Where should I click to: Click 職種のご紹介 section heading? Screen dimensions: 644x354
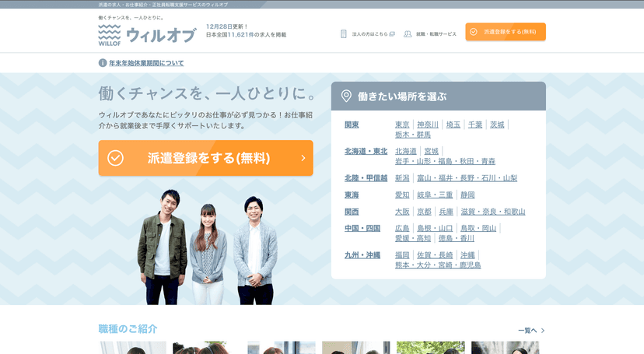click(x=128, y=329)
